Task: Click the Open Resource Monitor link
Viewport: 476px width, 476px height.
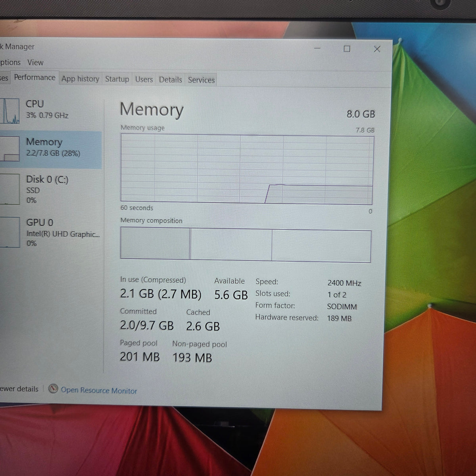Action: (x=99, y=390)
